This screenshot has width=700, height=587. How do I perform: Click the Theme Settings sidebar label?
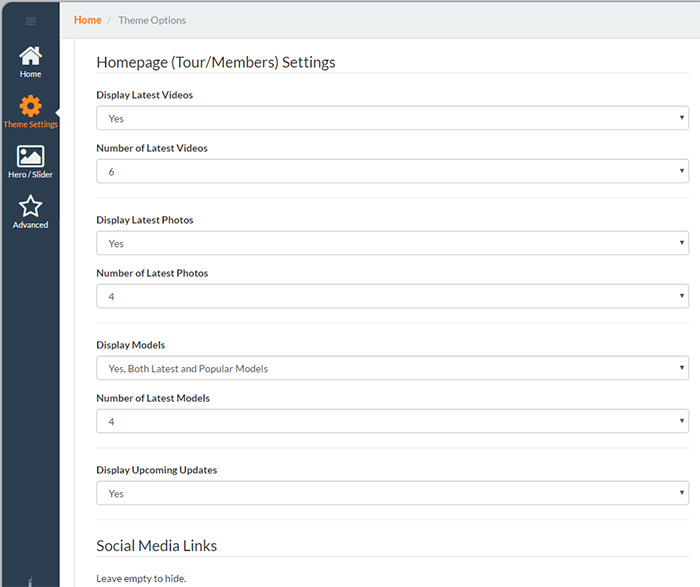pos(30,124)
